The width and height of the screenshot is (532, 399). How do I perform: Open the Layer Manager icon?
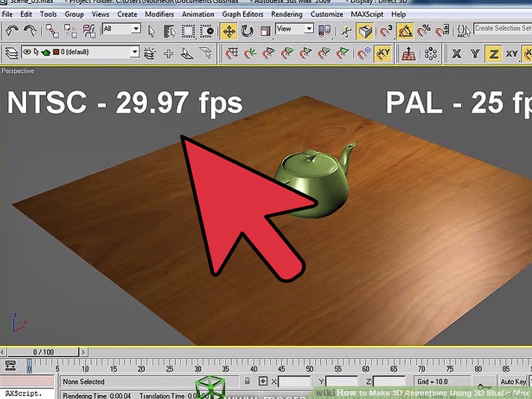[11, 54]
